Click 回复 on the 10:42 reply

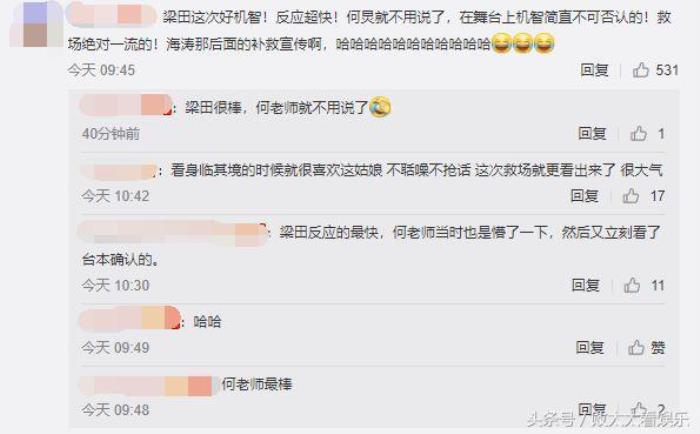(x=584, y=196)
